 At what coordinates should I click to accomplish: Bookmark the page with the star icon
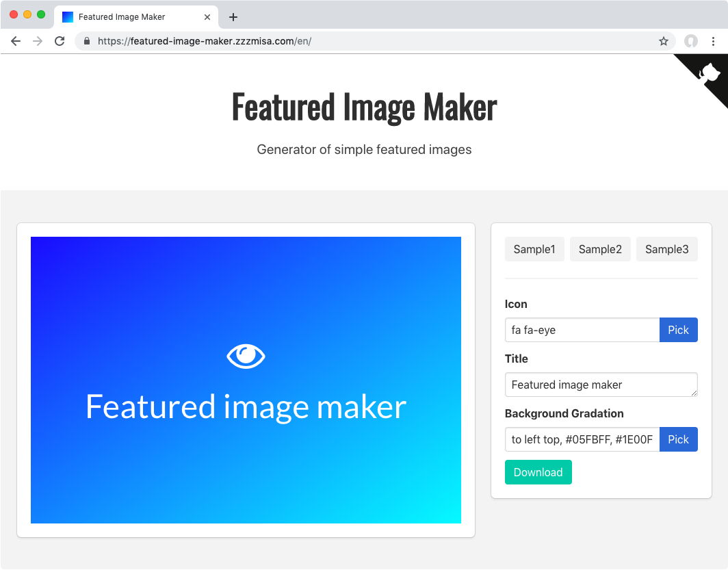tap(664, 41)
